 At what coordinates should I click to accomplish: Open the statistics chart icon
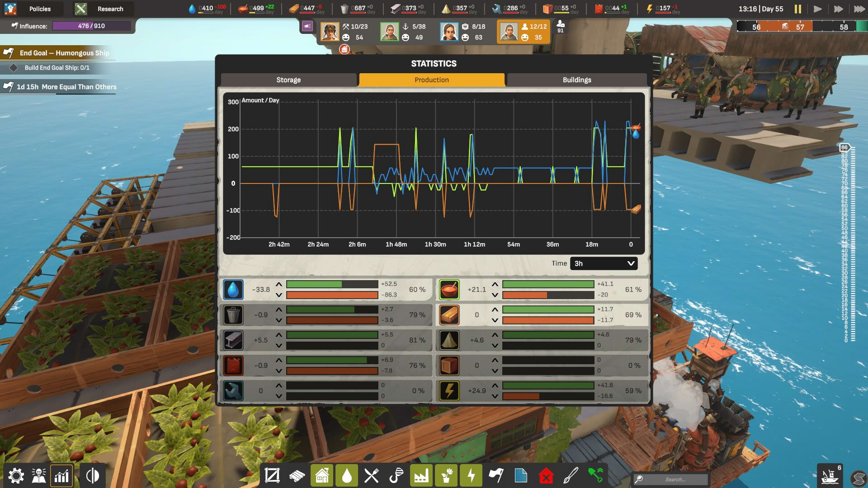pyautogui.click(x=61, y=476)
